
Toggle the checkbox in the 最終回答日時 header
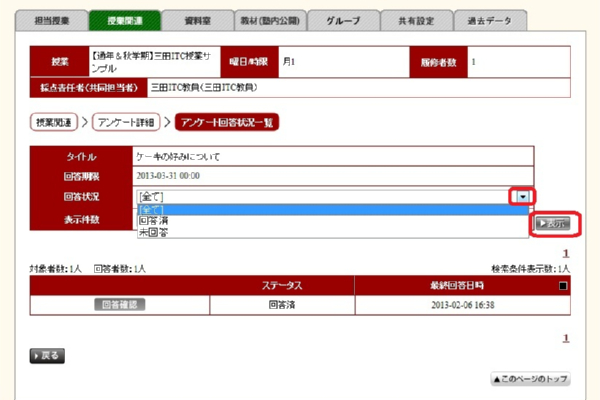562,286
